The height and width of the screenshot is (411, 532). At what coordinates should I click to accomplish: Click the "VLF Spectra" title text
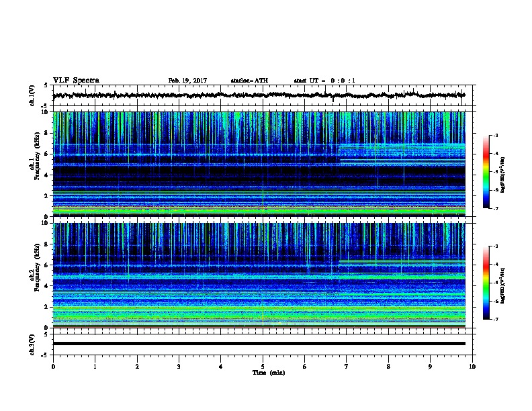click(76, 81)
